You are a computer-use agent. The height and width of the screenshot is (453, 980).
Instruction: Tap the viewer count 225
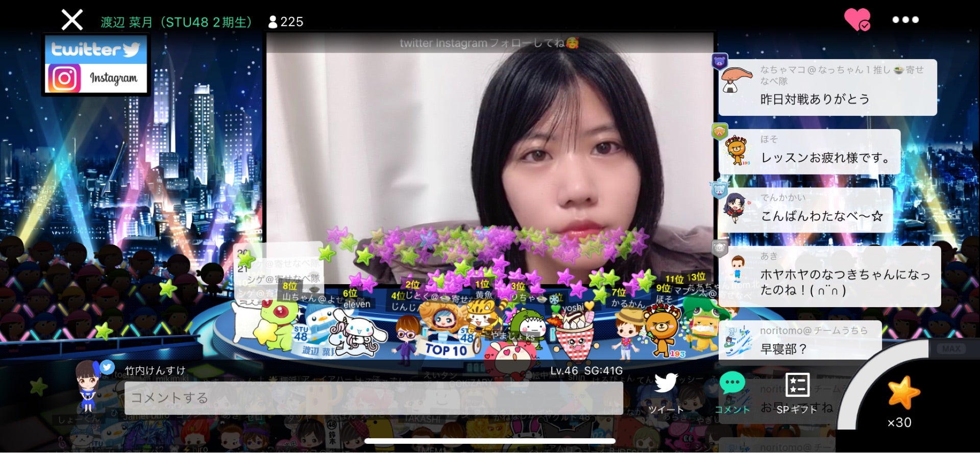tap(286, 22)
